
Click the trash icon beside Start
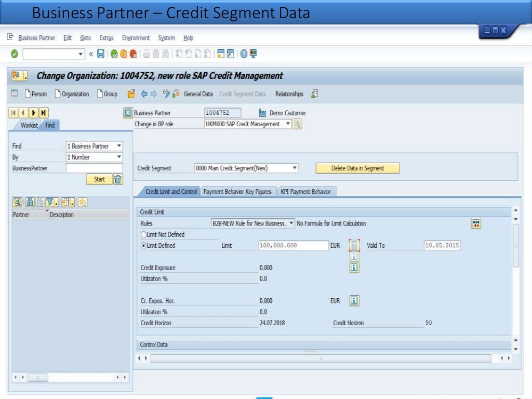118,179
